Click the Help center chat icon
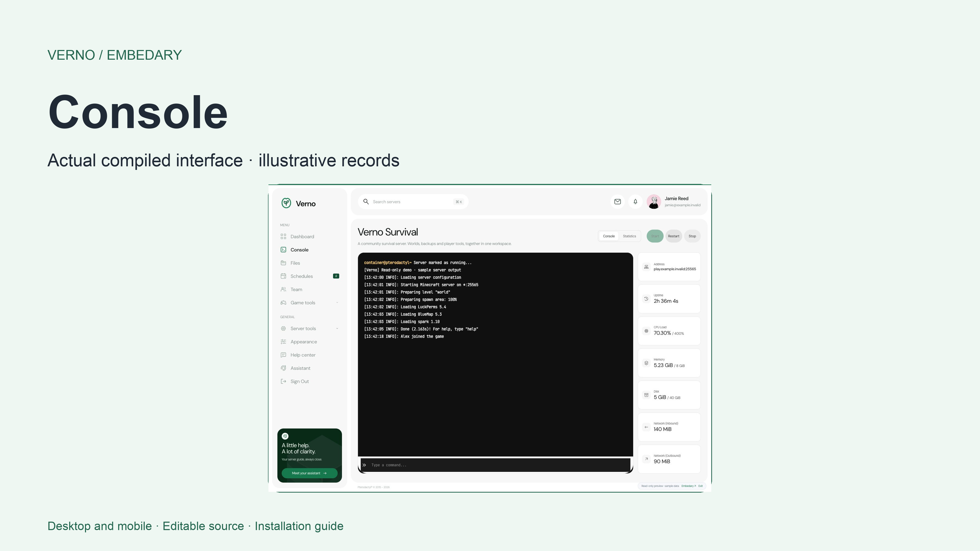Image resolution: width=980 pixels, height=551 pixels. 283,355
